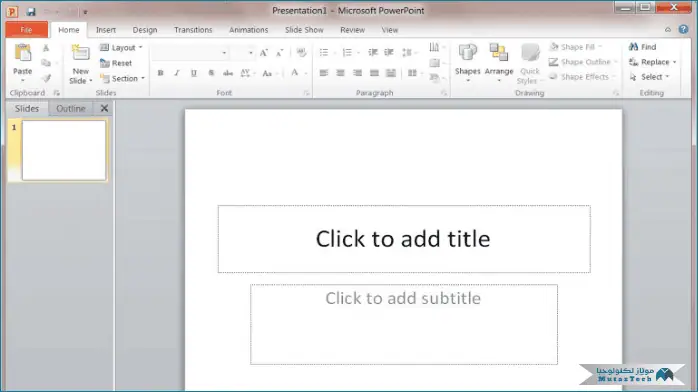The image size is (698, 392).
Task: Switch to the Transitions tab
Action: click(x=193, y=30)
